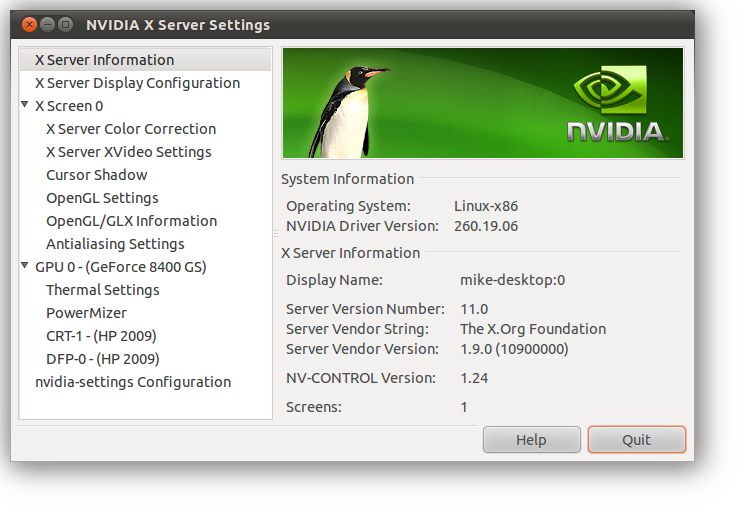This screenshot has height=514, width=747.
Task: Go to X Server XVideo Settings
Action: 128,152
